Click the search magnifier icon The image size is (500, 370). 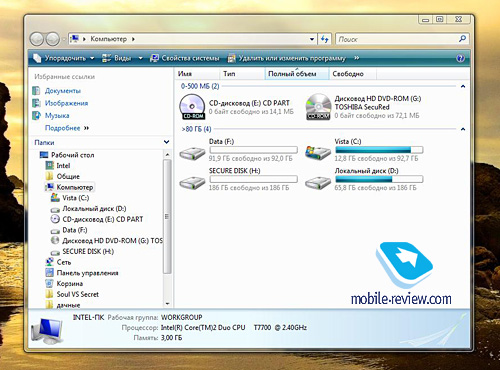tap(462, 39)
